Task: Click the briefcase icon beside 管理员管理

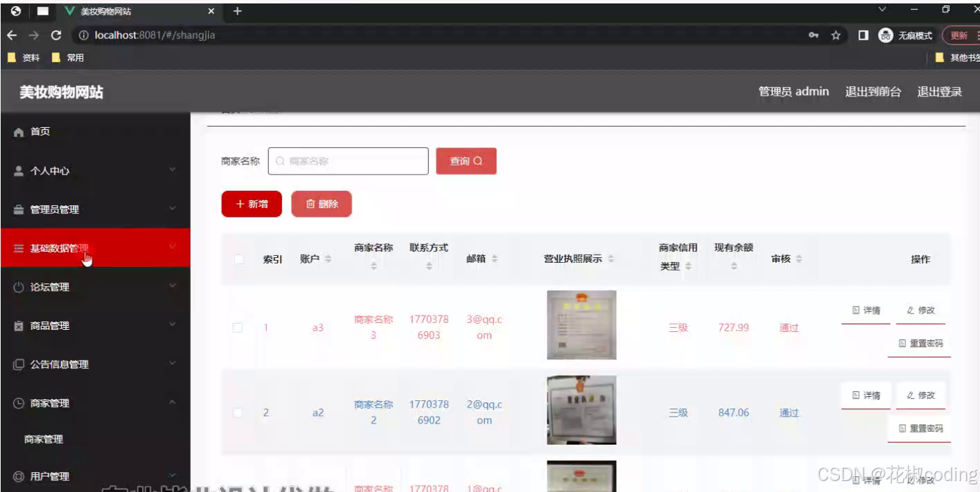Action: click(19, 209)
